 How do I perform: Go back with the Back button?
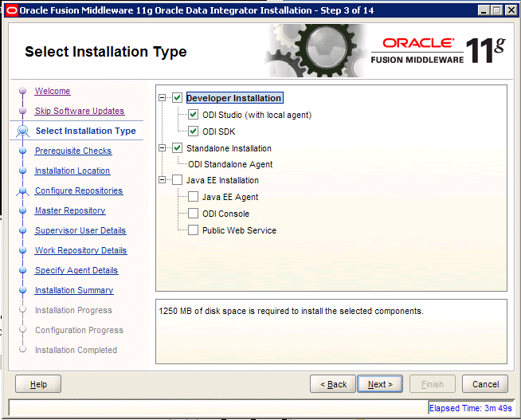(333, 384)
